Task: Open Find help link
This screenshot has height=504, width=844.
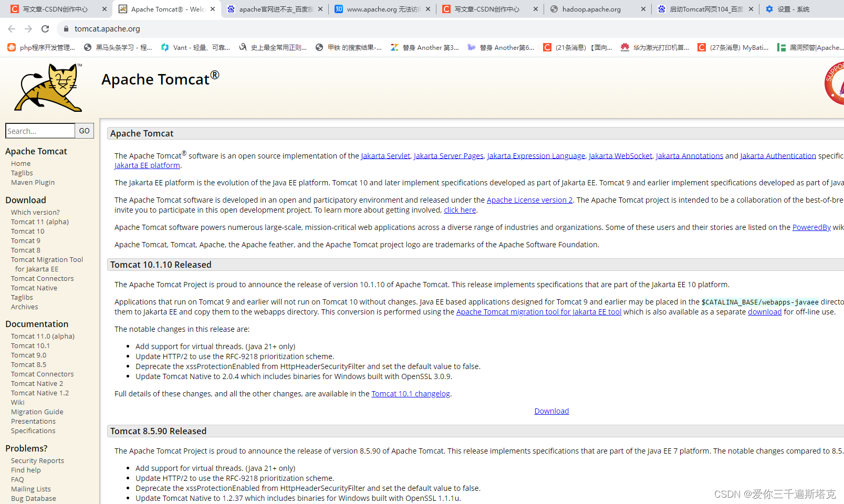Action: [26, 470]
